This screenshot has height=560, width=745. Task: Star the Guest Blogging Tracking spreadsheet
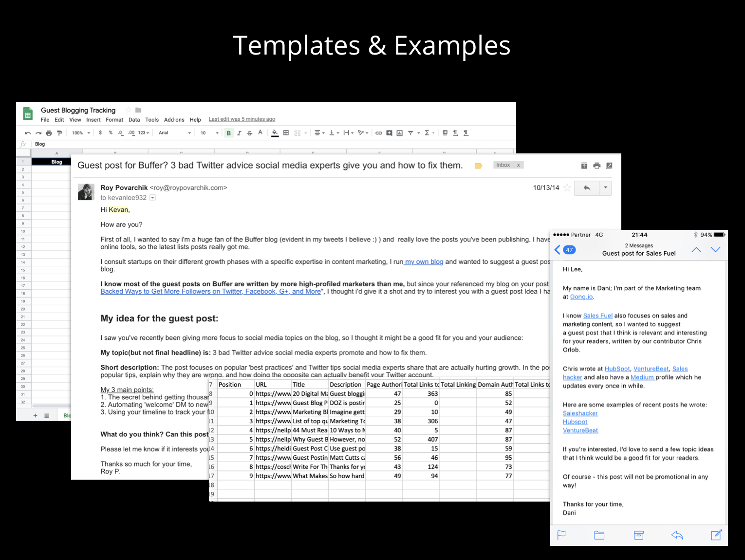[x=129, y=110]
